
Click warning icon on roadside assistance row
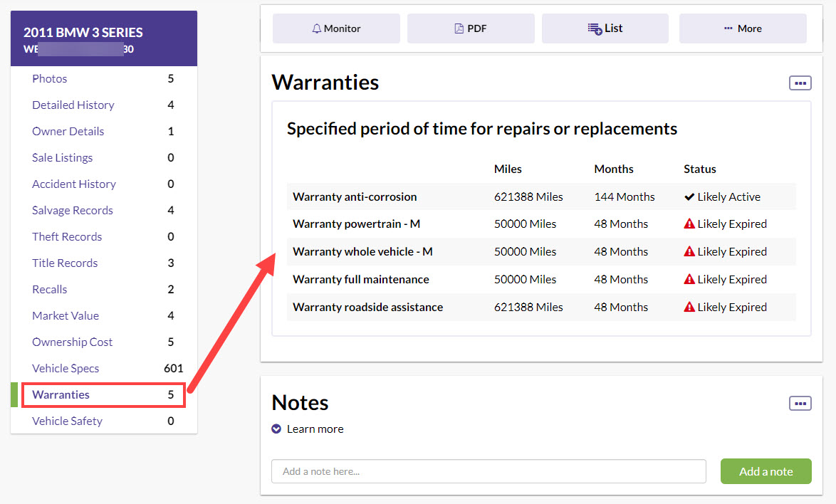tap(689, 307)
